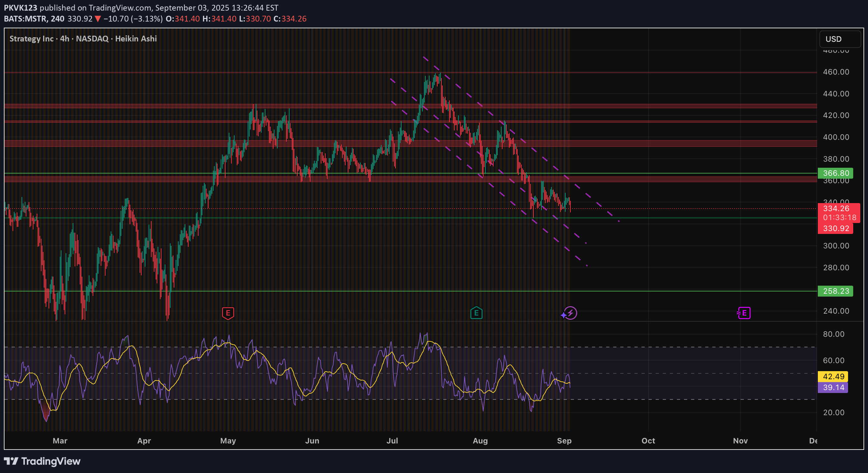This screenshot has width=868, height=473.
Task: Click the red earnings E marker near May
Action: pos(228,313)
